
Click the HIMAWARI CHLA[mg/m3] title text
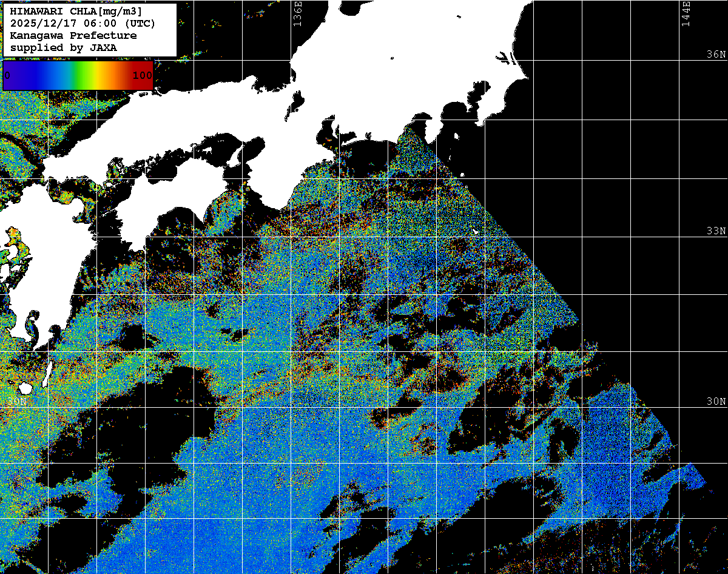click(76, 12)
